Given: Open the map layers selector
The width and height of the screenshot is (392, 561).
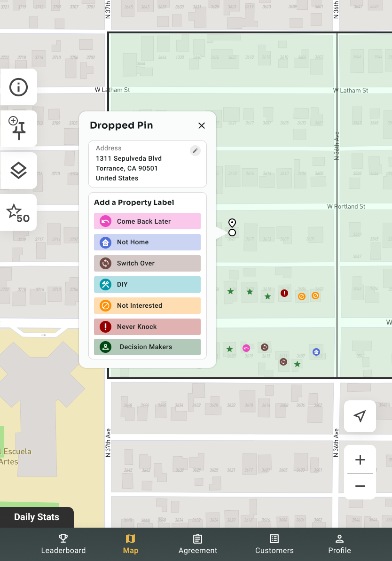Looking at the screenshot, I should [19, 171].
